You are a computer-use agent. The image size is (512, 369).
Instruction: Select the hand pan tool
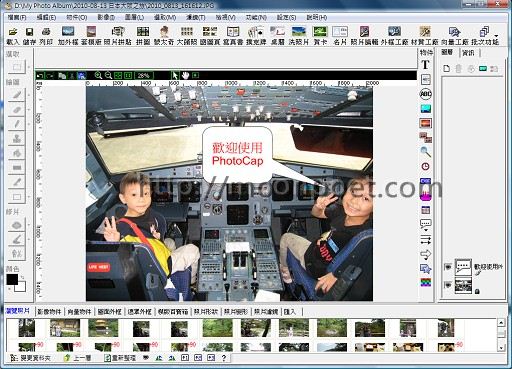[x=185, y=75]
